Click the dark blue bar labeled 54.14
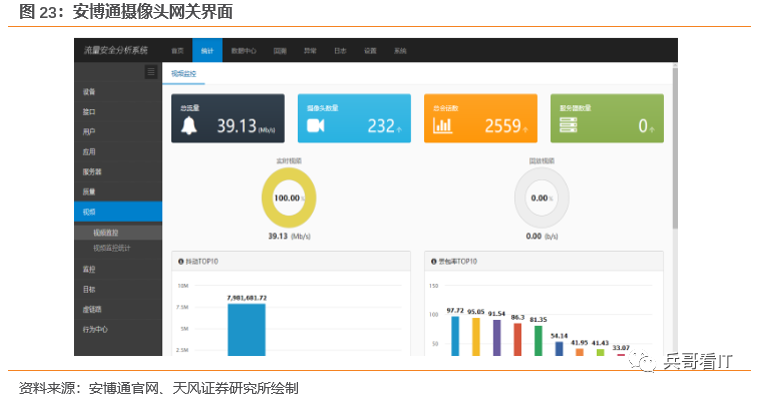 point(559,349)
